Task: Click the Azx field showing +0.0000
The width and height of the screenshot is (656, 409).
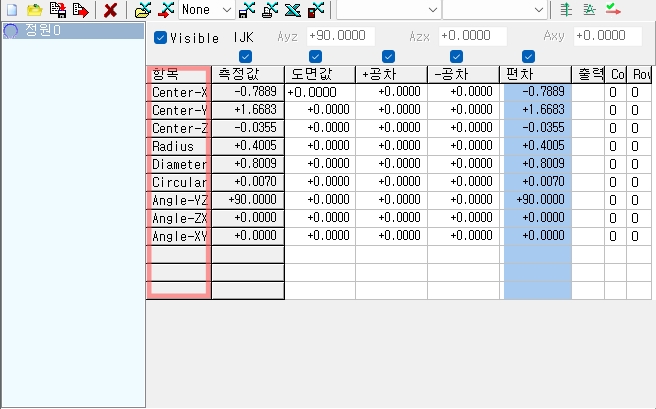Action: click(473, 36)
